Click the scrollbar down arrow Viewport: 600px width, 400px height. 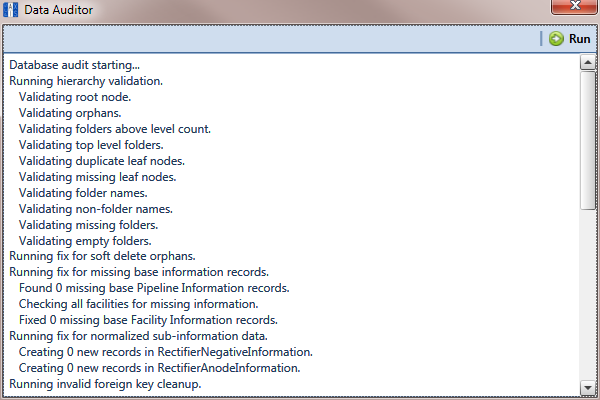point(588,388)
